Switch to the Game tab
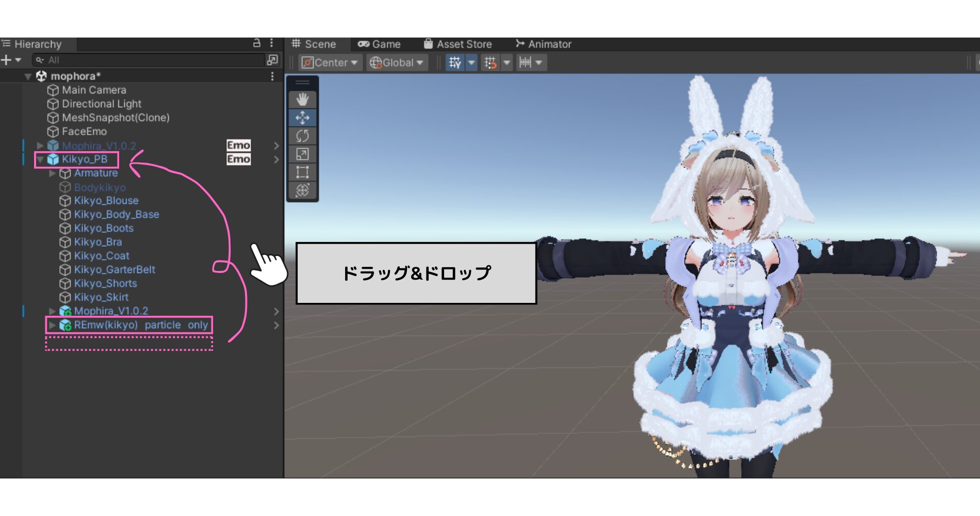The width and height of the screenshot is (980, 516). 380,44
